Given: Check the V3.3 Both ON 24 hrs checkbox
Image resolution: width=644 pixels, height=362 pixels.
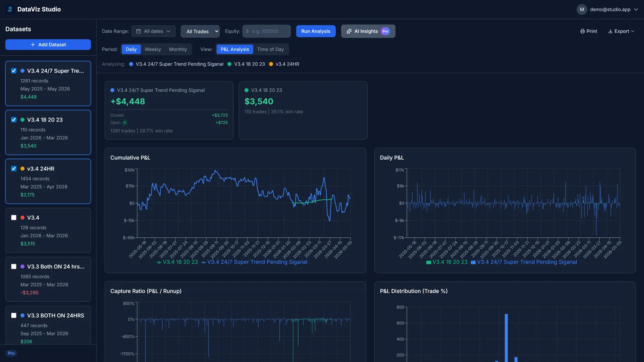Looking at the screenshot, I should point(14,267).
